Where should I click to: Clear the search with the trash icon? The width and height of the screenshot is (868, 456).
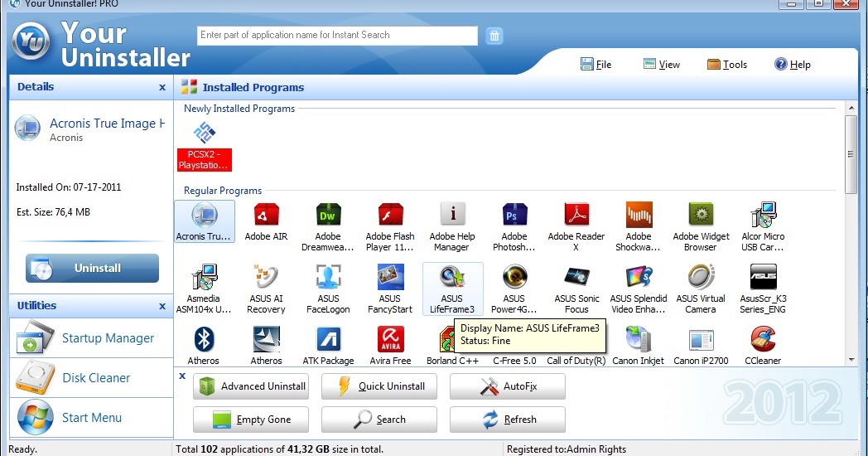pos(494,36)
